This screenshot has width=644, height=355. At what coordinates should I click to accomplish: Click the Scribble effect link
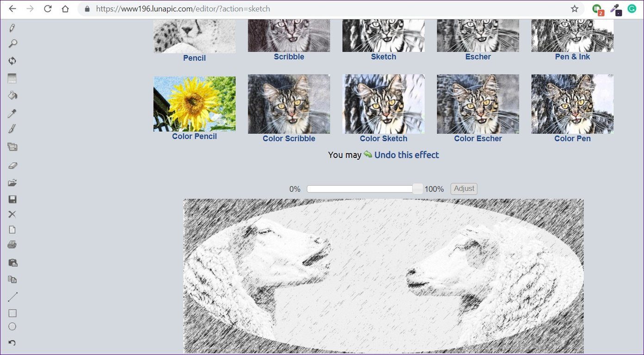(289, 56)
